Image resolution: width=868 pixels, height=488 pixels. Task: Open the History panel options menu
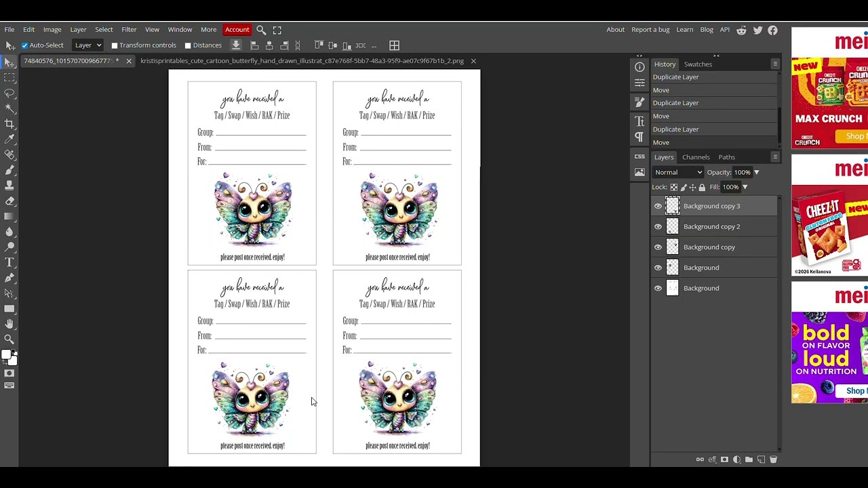775,64
